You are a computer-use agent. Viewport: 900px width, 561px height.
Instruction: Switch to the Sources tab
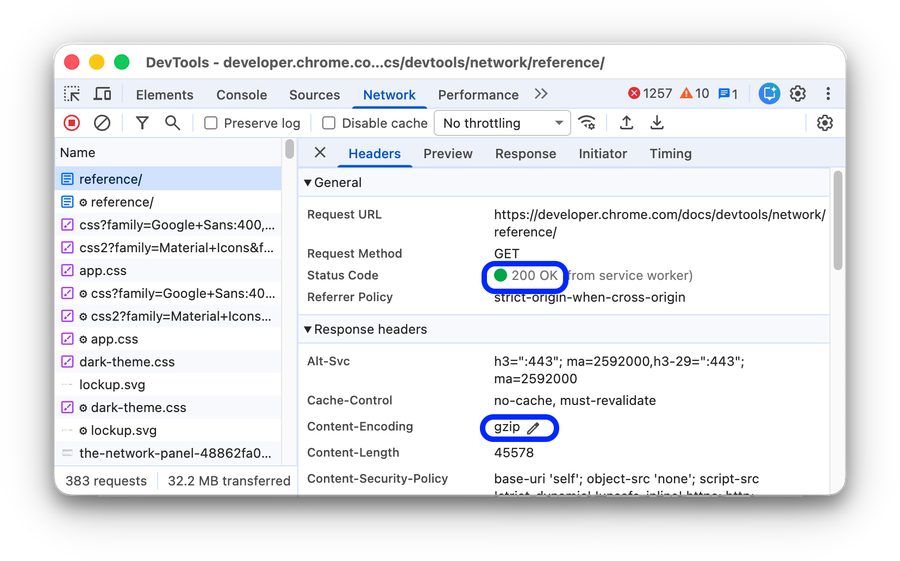(x=314, y=95)
